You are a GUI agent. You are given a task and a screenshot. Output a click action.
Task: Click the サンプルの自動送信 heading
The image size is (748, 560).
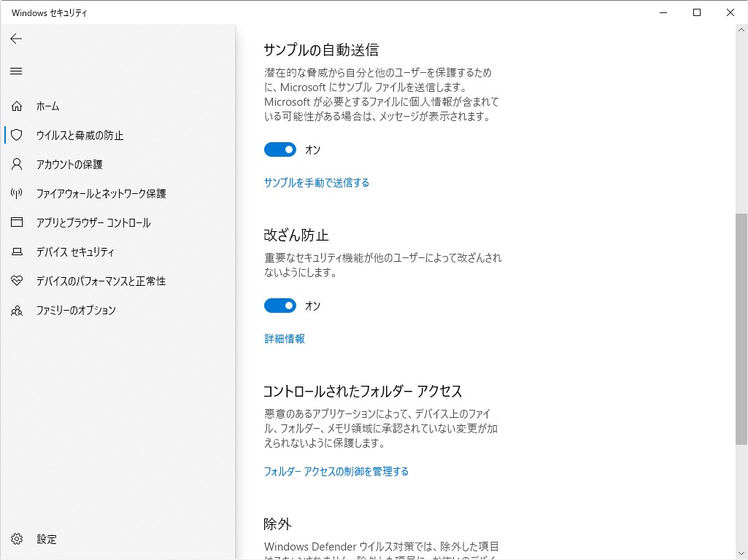pyautogui.click(x=321, y=50)
